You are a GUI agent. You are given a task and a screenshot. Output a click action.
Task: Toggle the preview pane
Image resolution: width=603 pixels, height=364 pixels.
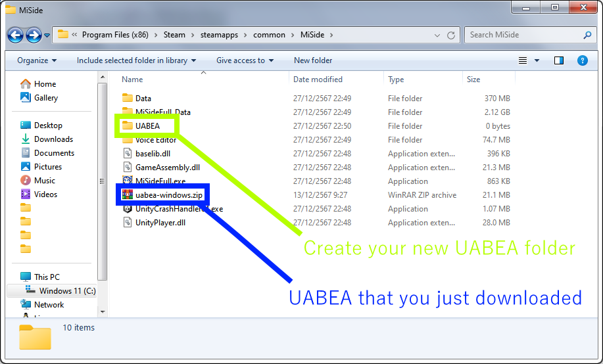click(x=559, y=60)
